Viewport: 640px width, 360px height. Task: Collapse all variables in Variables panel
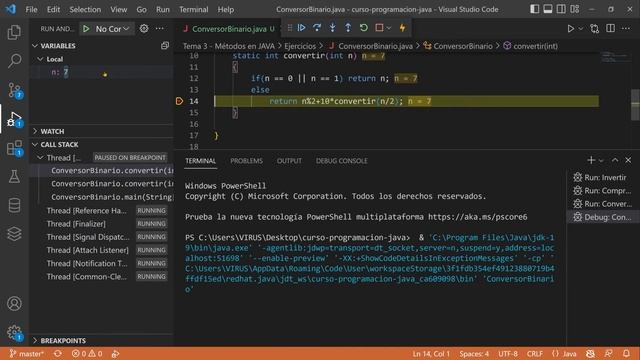point(165,46)
